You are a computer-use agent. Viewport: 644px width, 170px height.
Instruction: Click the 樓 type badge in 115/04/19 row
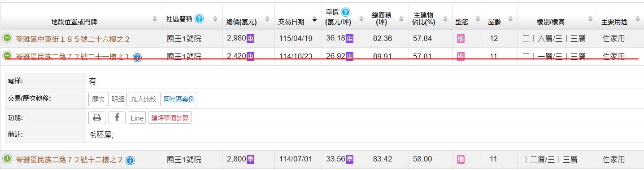point(461,39)
